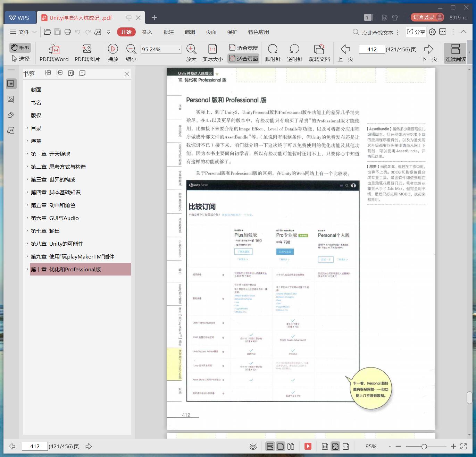The image size is (476, 457).
Task: Click the redo arrow icon
Action: pos(88,32)
